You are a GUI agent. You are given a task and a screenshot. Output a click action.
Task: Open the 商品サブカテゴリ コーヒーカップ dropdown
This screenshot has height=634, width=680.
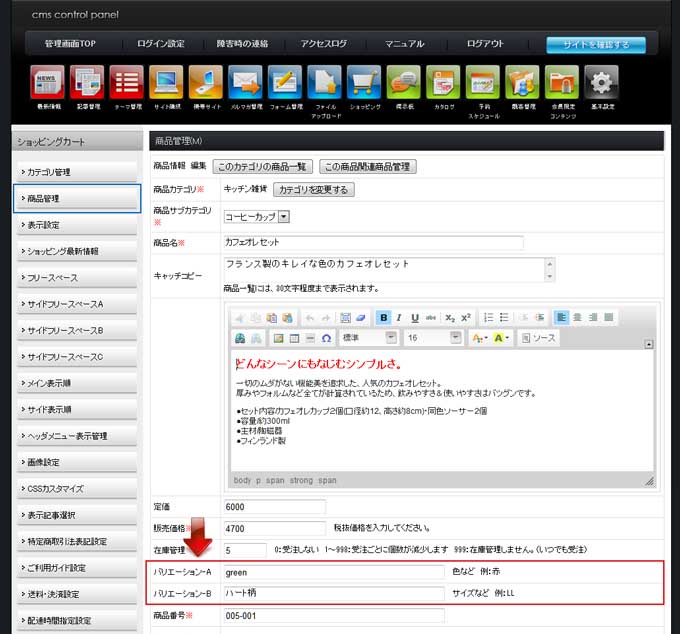coord(284,215)
